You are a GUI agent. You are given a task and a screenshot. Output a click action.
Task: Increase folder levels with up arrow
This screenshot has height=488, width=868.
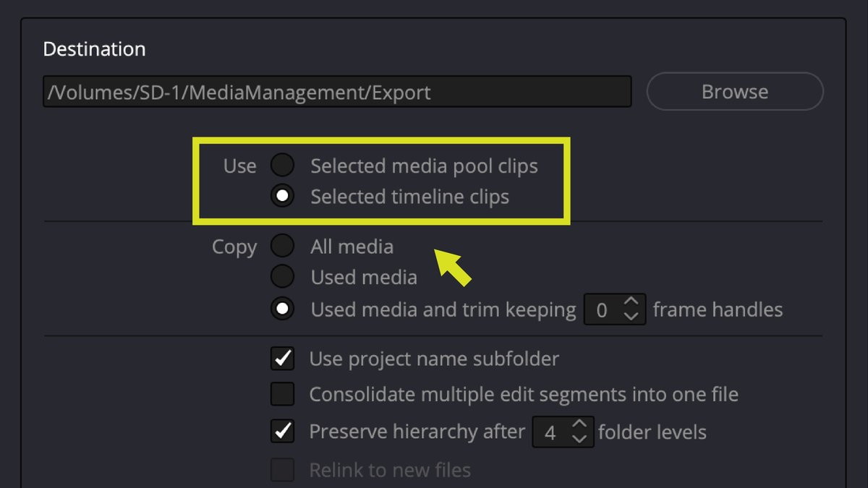pos(579,424)
